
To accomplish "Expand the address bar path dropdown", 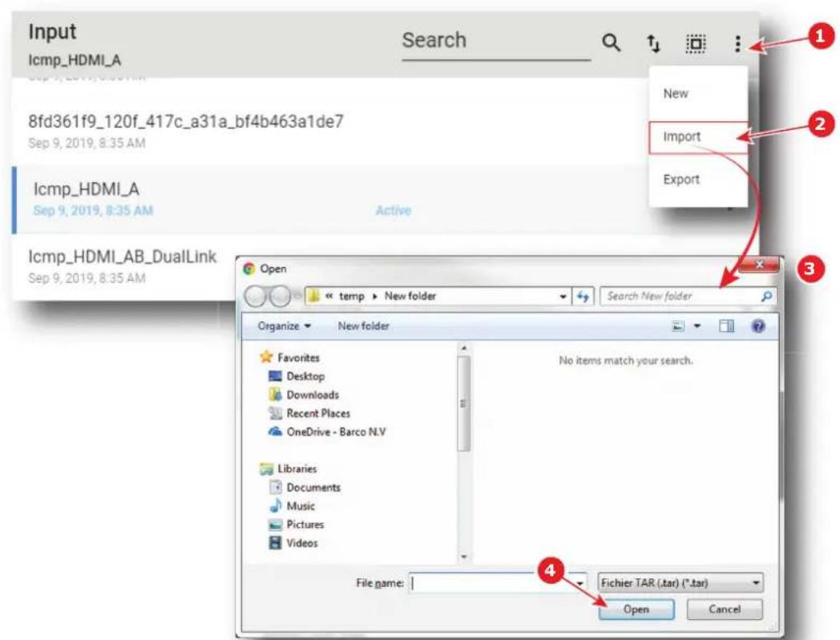I will click(563, 297).
